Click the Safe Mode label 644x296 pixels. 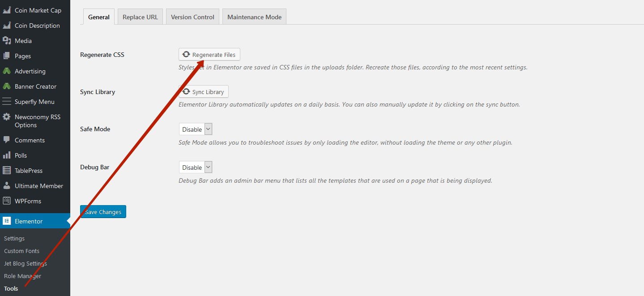pos(95,129)
